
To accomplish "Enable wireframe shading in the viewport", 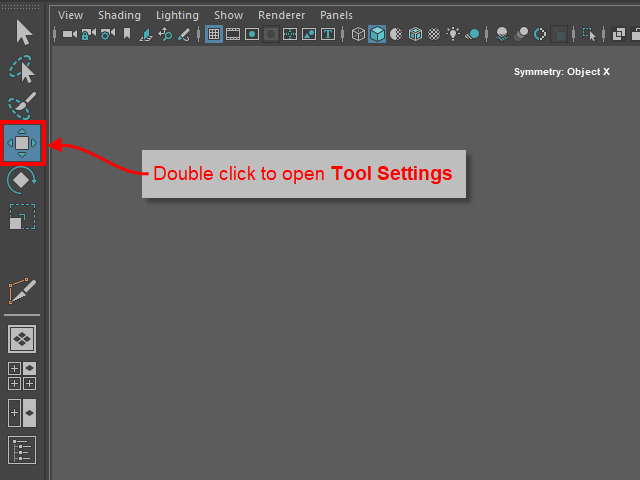I will [x=358, y=34].
